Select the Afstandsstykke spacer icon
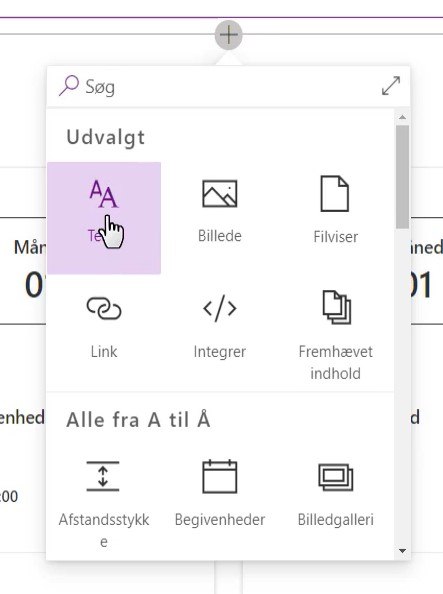The image size is (443, 594). pos(103,476)
